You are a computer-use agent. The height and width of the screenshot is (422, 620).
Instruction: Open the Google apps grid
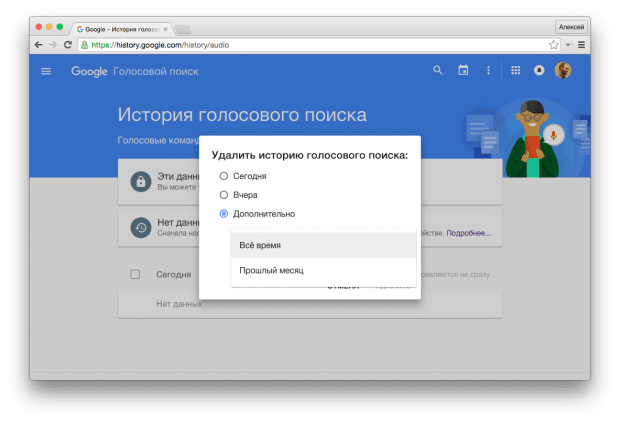click(x=515, y=70)
